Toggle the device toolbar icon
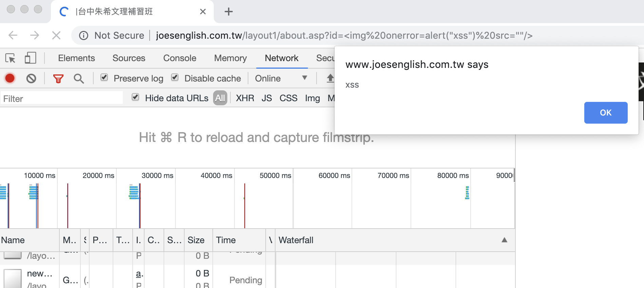Screen dimensions: 644x288 tap(30, 58)
